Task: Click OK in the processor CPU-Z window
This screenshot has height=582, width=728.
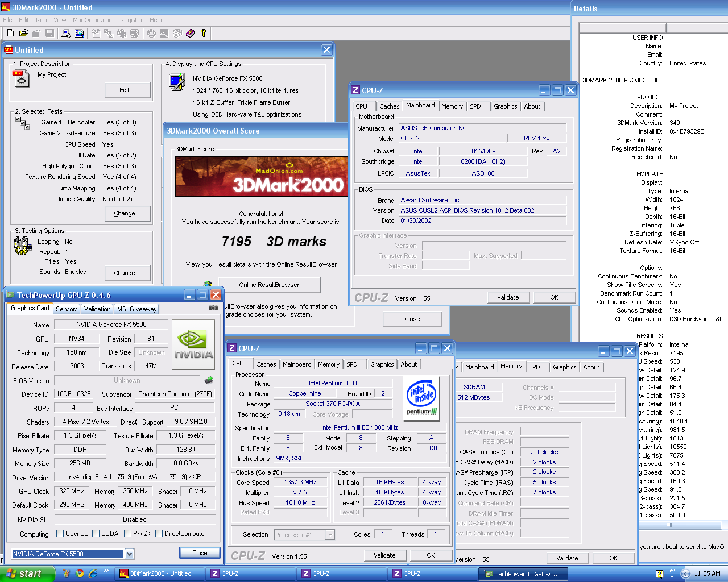Action: pyautogui.click(x=431, y=555)
